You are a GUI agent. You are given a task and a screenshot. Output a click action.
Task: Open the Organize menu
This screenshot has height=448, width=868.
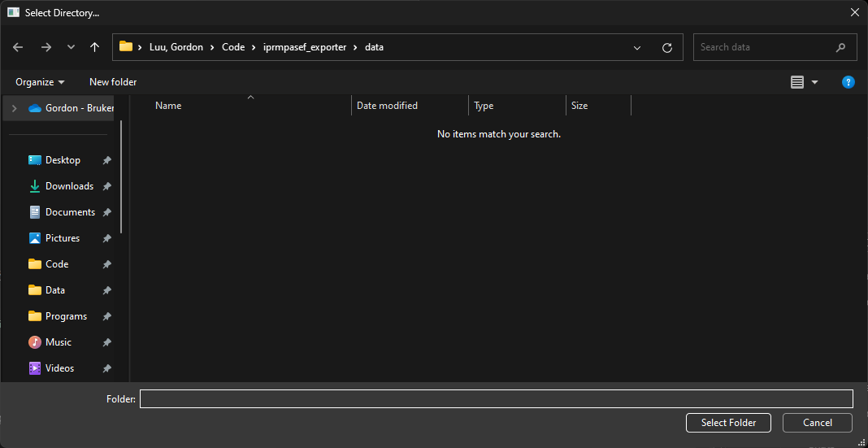coord(40,82)
